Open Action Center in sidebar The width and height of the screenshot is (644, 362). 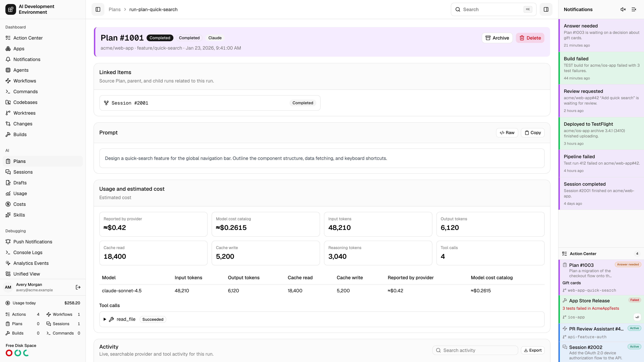[43, 38]
